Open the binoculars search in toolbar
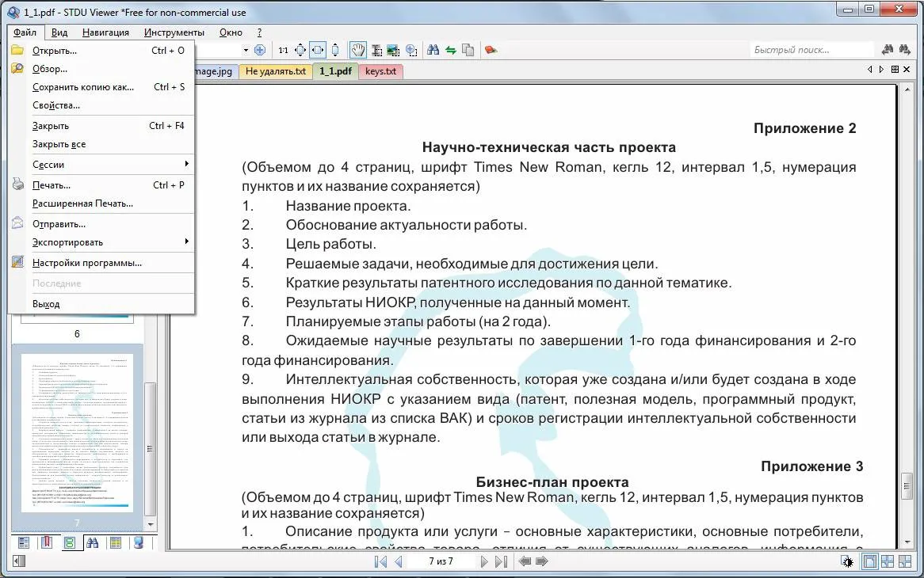Screen dimensions: 924x578 pyautogui.click(x=433, y=50)
